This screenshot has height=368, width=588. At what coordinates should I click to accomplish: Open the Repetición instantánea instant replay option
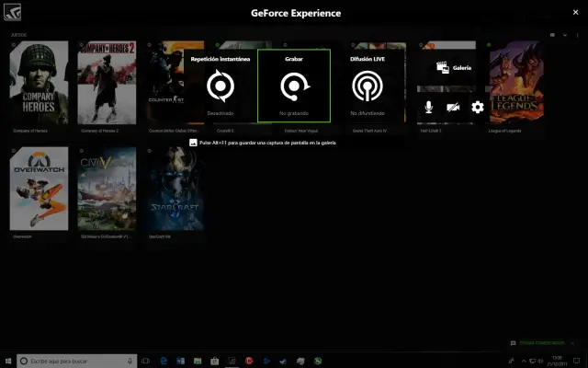[x=220, y=86]
